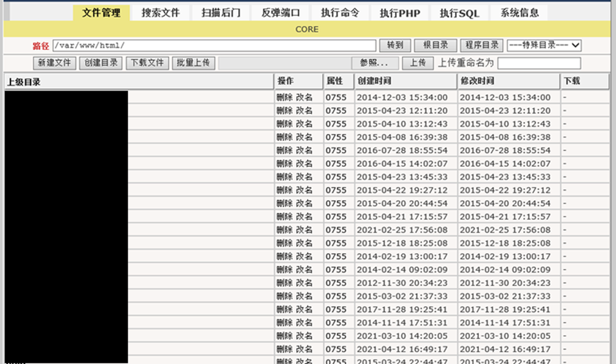616x364 pixels.
Task: Click 改名 in the 2015-04-23 13:45:33 row
Action: (x=304, y=177)
